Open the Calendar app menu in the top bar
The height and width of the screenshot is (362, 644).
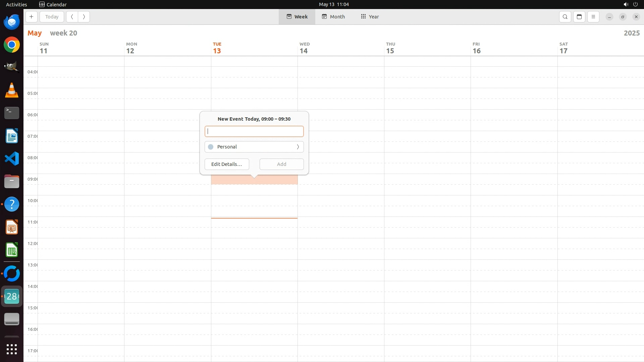(x=53, y=4)
